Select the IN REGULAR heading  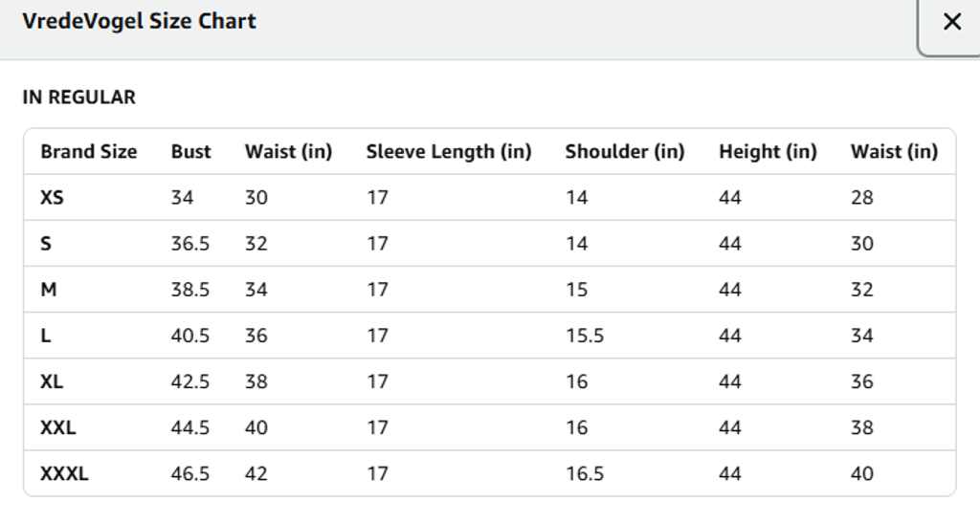78,97
